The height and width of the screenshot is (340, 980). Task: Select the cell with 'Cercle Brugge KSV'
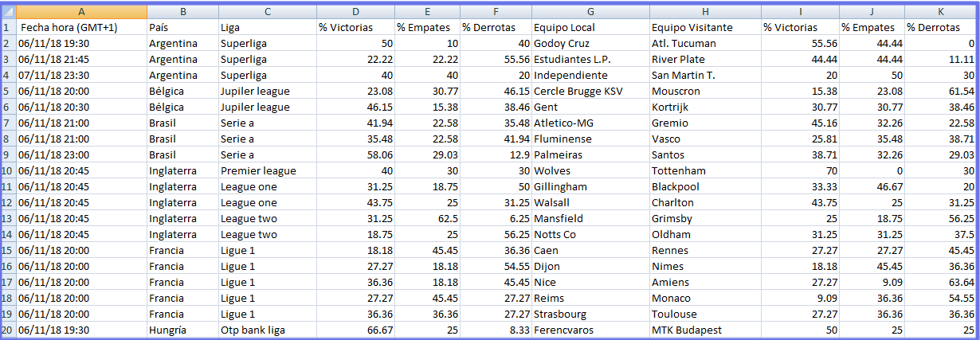pos(590,91)
